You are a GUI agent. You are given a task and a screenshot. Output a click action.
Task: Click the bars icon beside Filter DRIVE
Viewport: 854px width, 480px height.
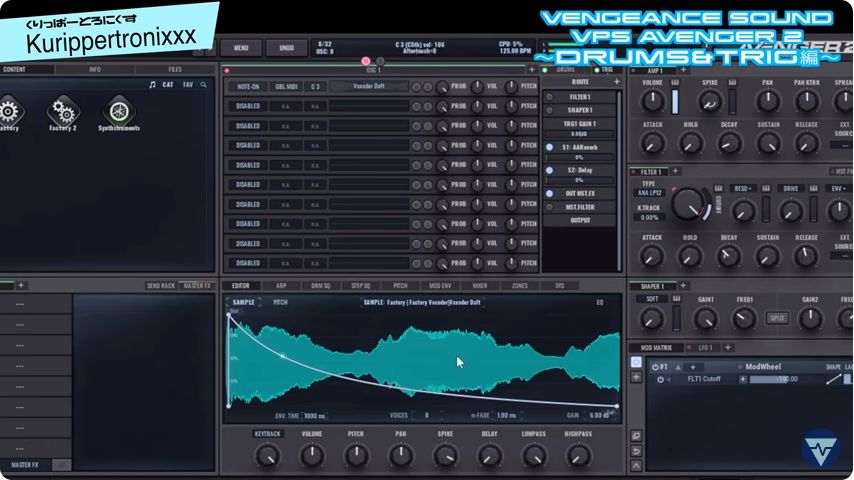(x=813, y=189)
